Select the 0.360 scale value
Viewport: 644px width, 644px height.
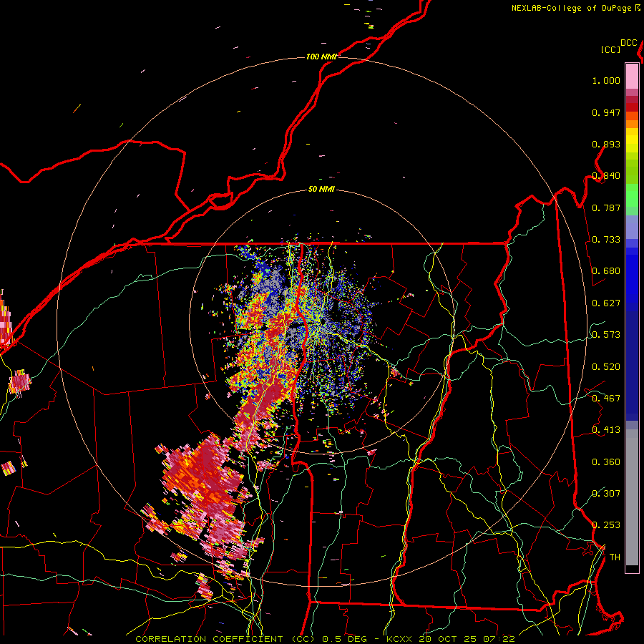pos(606,462)
